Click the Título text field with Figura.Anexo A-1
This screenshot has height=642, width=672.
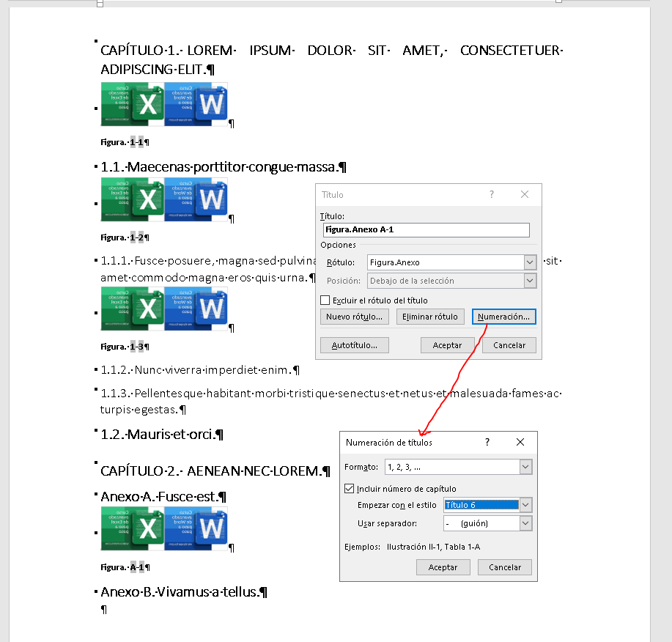point(426,229)
